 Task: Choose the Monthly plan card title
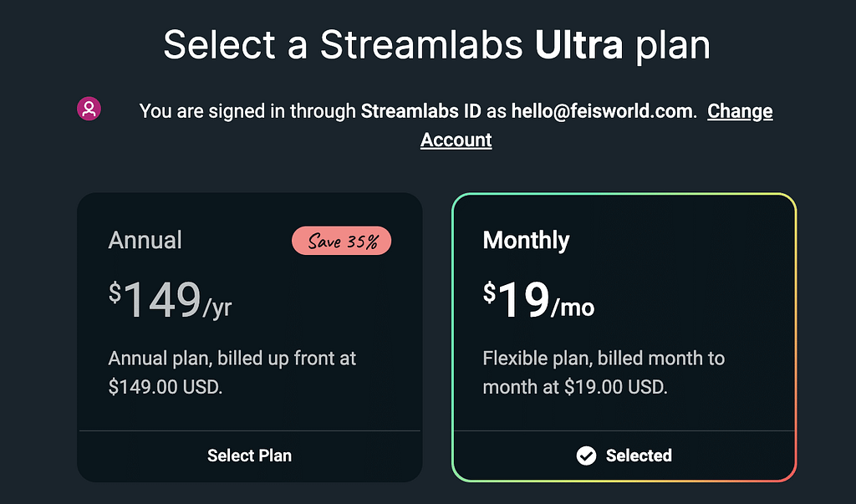(x=526, y=241)
